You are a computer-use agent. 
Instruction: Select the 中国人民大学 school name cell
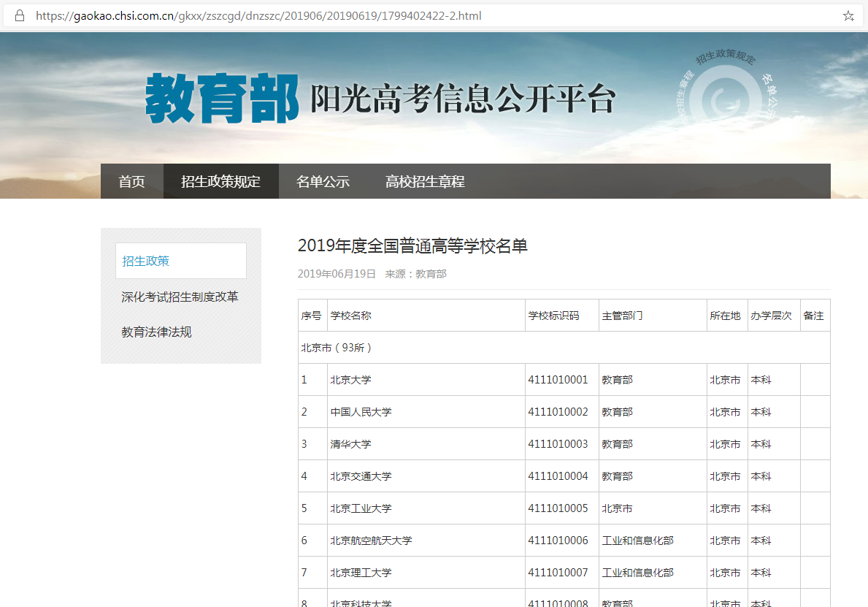(426, 412)
